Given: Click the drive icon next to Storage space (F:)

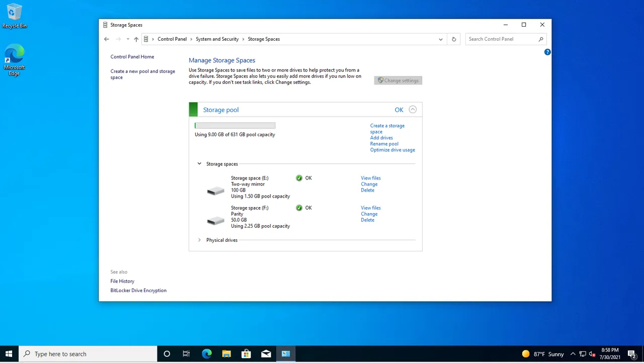Looking at the screenshot, I should tap(215, 220).
